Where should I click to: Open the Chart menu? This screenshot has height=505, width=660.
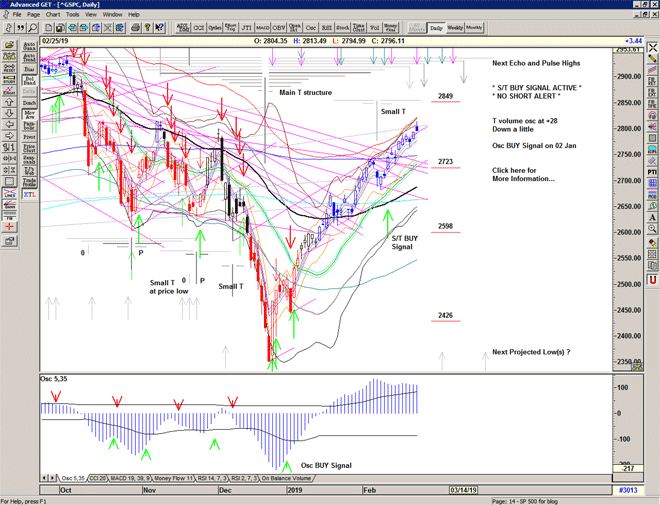point(52,15)
